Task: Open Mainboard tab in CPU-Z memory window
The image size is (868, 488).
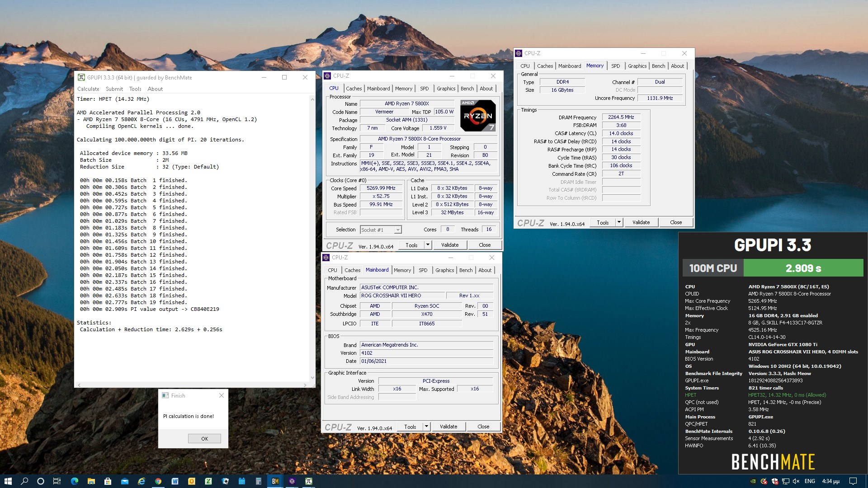Action: [570, 66]
